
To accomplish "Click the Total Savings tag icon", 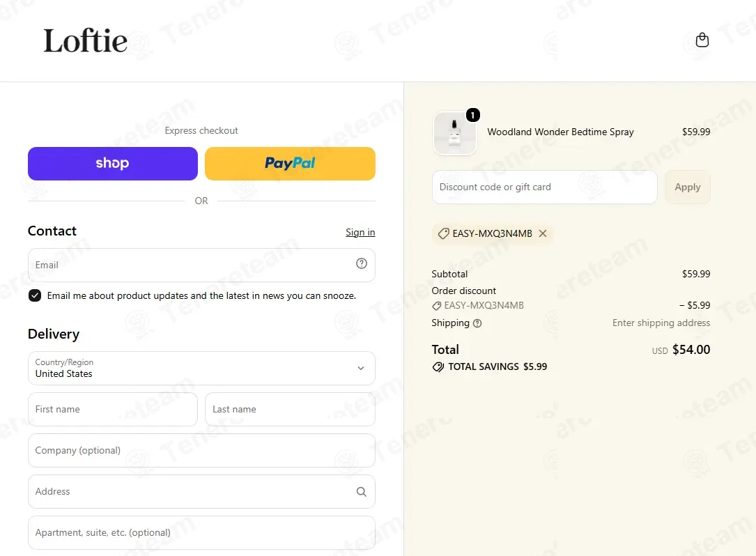I will [x=438, y=367].
